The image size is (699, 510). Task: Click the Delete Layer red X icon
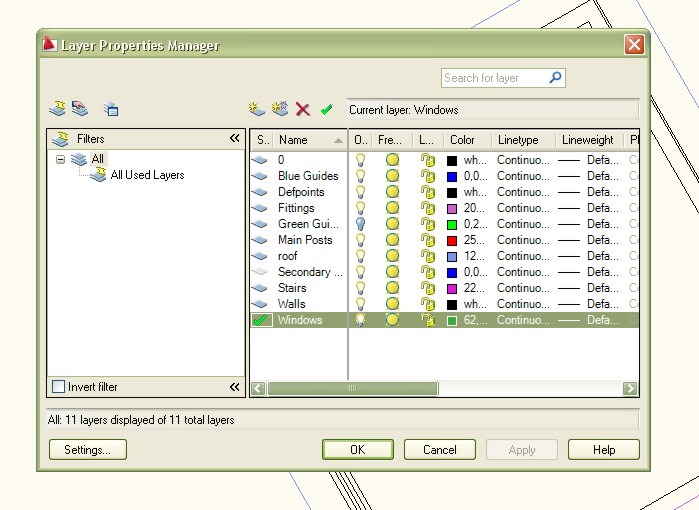303,109
